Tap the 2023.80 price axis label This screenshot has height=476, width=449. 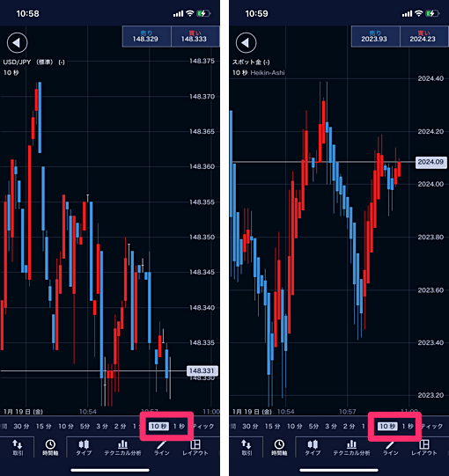click(x=431, y=237)
